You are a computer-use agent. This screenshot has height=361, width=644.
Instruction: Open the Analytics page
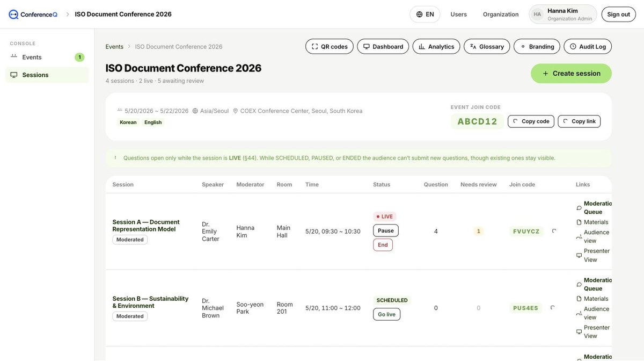(x=436, y=47)
